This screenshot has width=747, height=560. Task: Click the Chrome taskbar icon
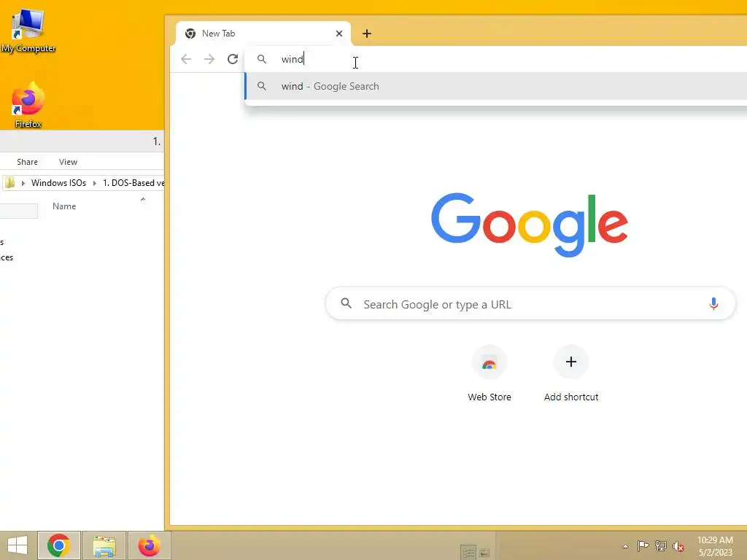pyautogui.click(x=59, y=545)
